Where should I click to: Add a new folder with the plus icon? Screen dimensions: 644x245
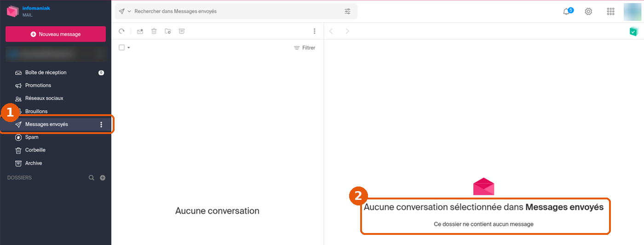103,178
